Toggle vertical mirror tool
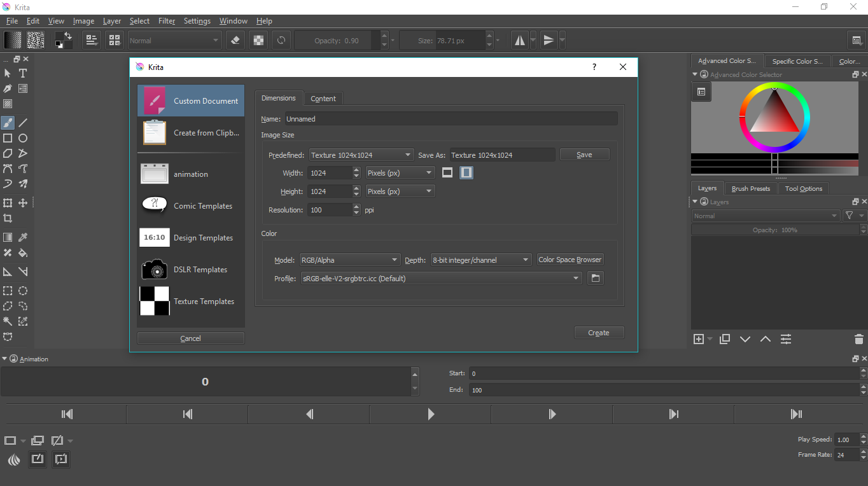This screenshot has width=868, height=486. 549,40
